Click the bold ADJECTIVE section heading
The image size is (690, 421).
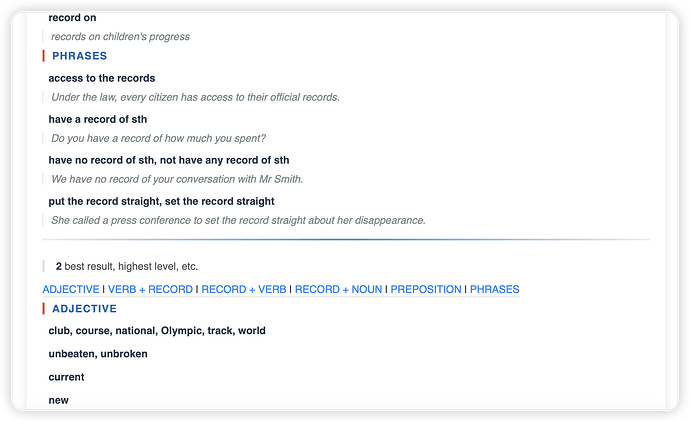coord(85,309)
